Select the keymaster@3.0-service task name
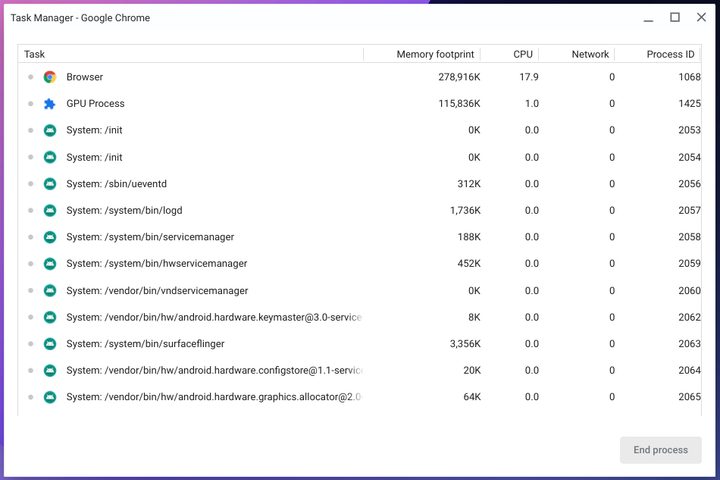This screenshot has width=720, height=480. point(214,317)
